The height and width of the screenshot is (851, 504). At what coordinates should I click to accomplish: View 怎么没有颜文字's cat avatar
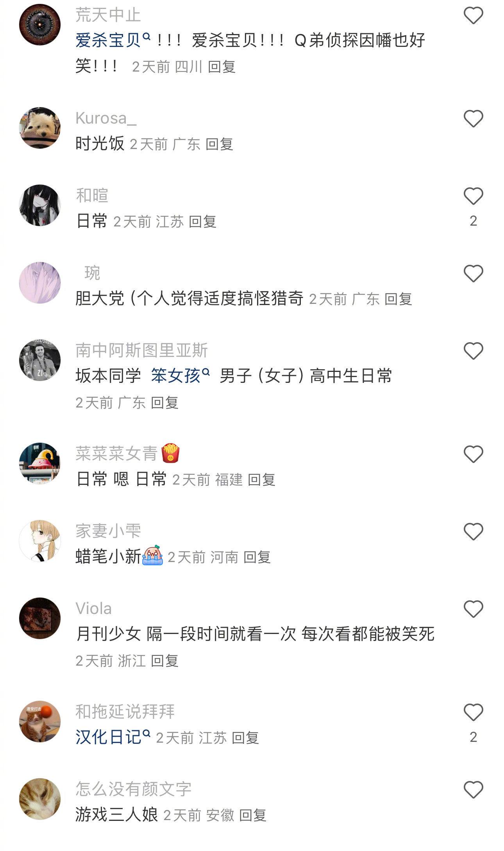pyautogui.click(x=40, y=799)
